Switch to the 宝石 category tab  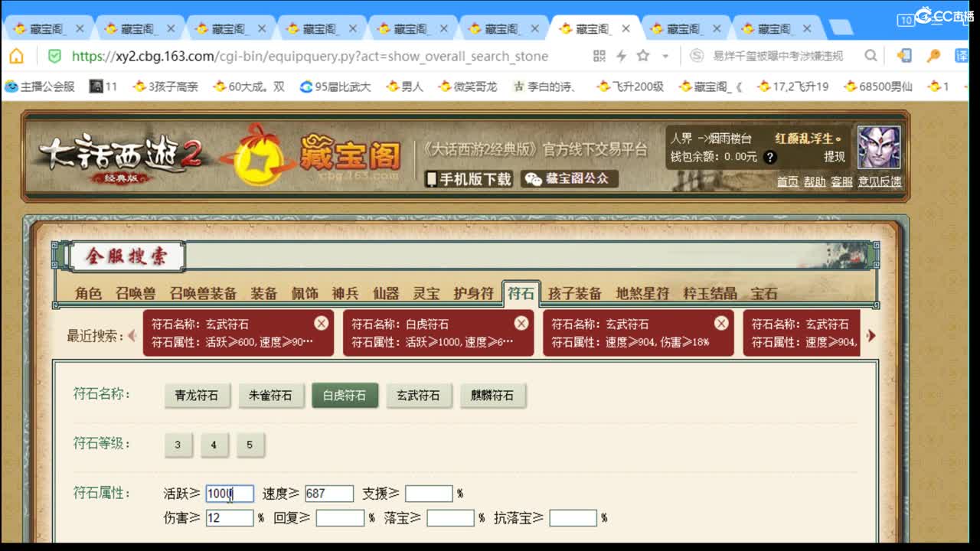(764, 294)
